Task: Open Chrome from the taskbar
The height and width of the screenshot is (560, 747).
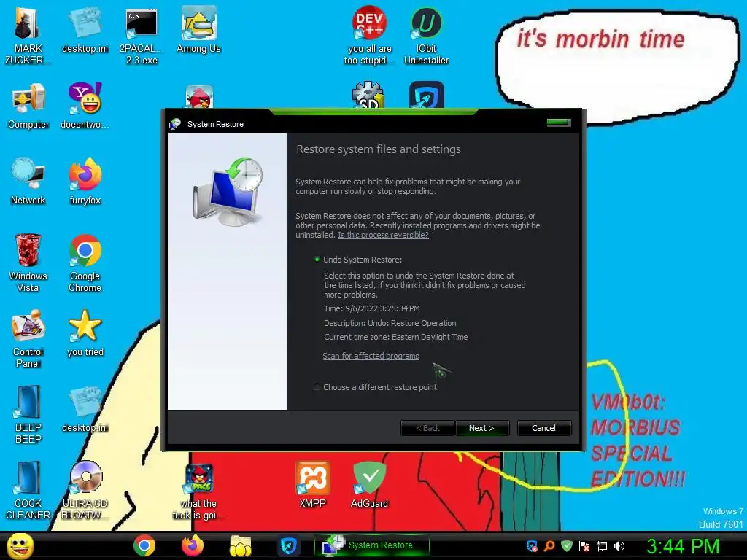Action: pyautogui.click(x=144, y=545)
